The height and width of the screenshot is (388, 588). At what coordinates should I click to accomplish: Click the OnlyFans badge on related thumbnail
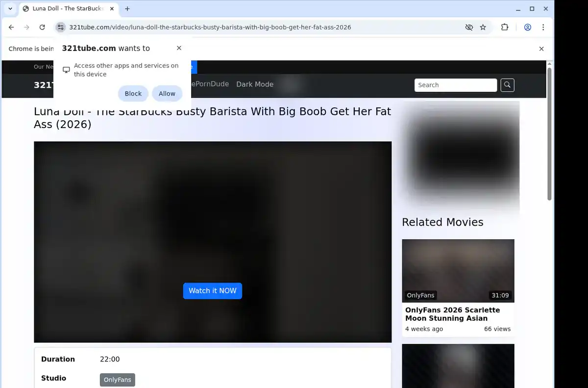[x=420, y=295]
